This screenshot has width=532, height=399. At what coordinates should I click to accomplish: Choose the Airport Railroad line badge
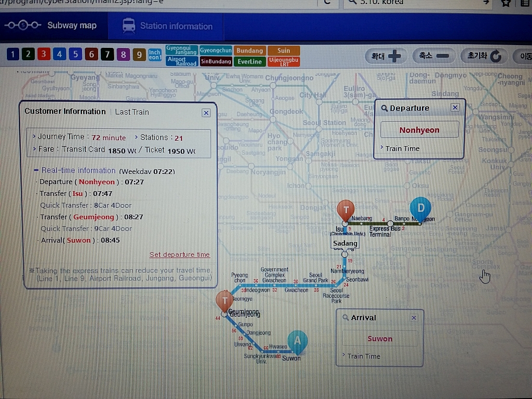click(182, 61)
